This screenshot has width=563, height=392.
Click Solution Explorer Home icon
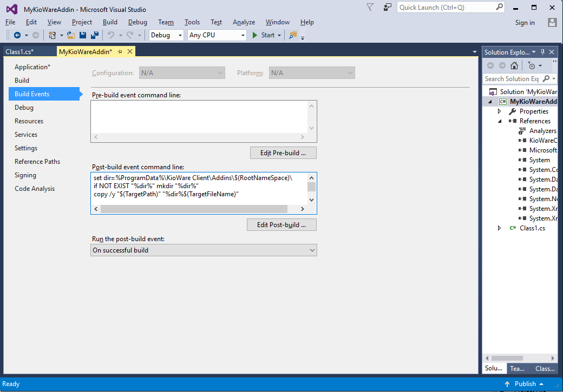click(x=514, y=65)
